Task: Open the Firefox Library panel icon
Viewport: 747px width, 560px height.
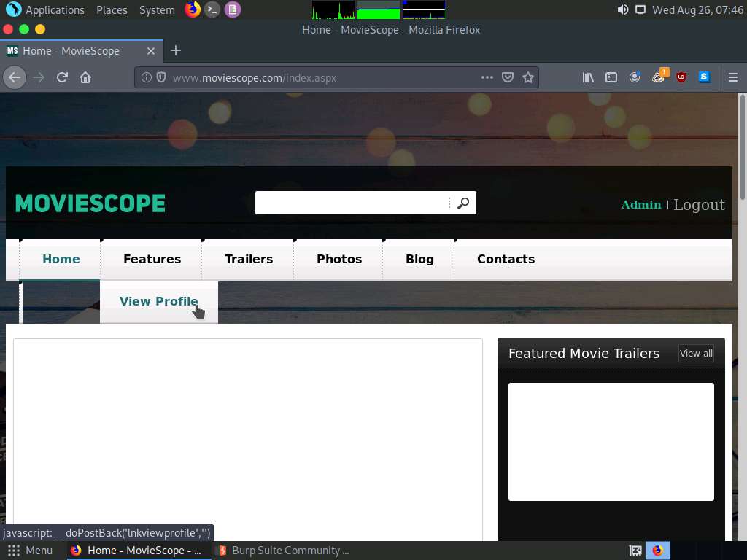Action: 588,77
